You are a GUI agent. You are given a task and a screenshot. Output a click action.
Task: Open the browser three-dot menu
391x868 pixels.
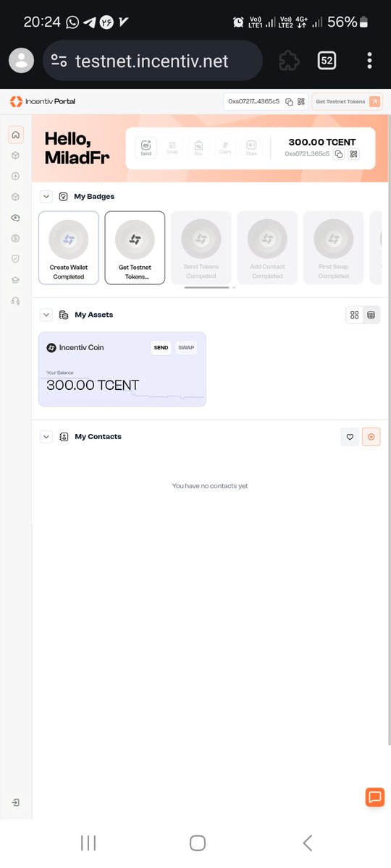(369, 61)
